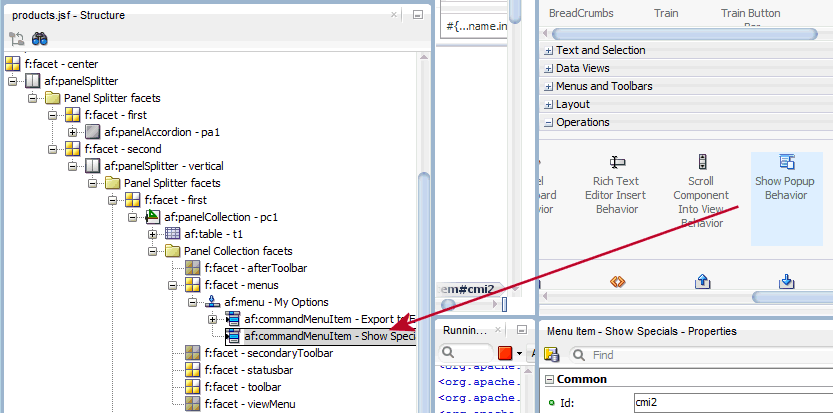The height and width of the screenshot is (413, 833).
Task: Expand the Layout palette section
Action: pyautogui.click(x=549, y=105)
